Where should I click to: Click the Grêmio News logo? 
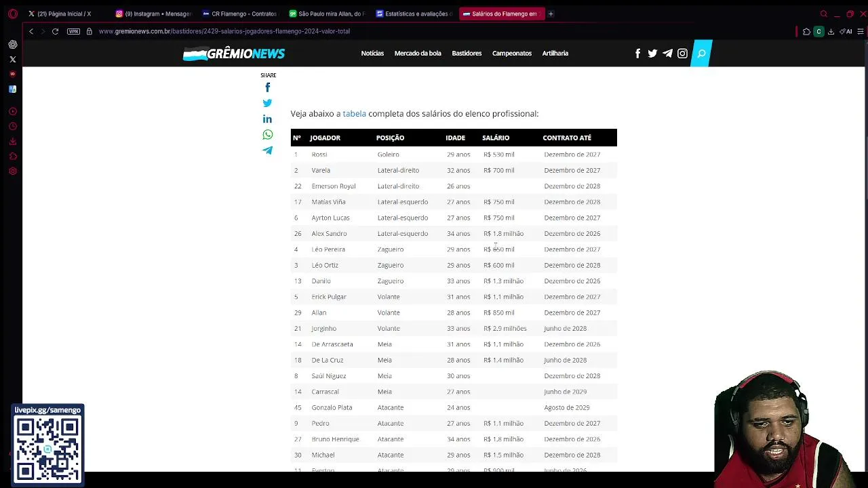234,54
